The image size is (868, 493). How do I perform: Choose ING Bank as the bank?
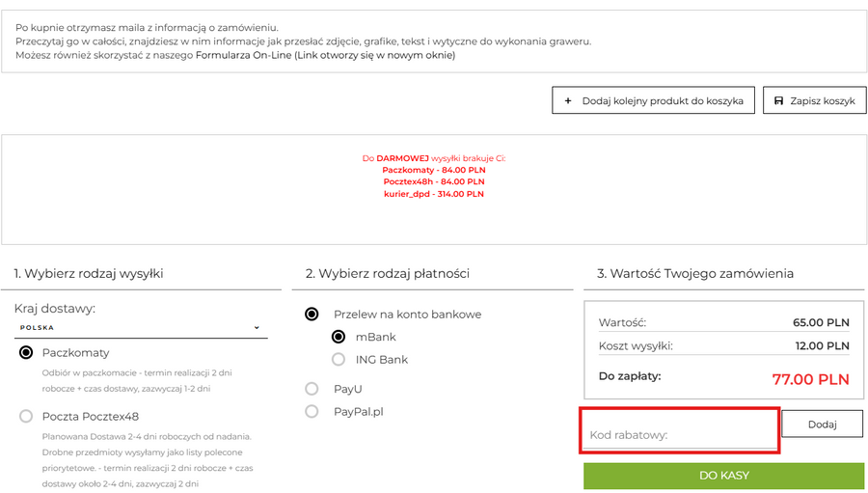339,360
